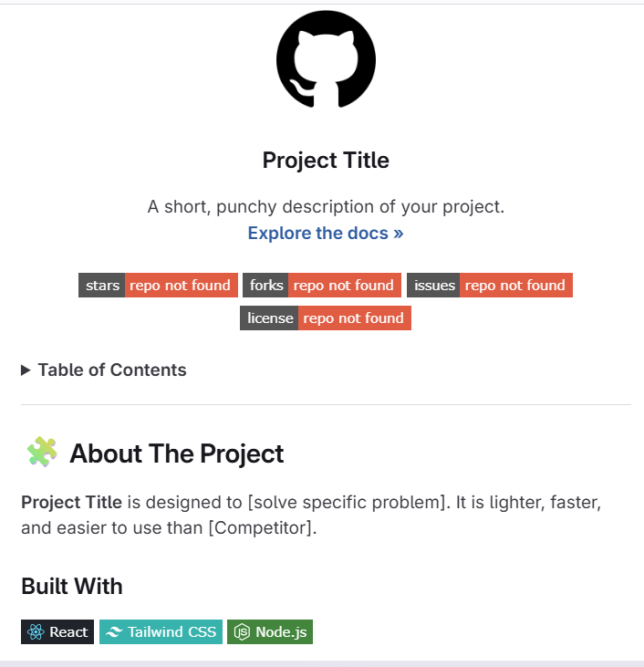Click the divider line under Table of Contents
This screenshot has width=644, height=667.
click(x=326, y=404)
